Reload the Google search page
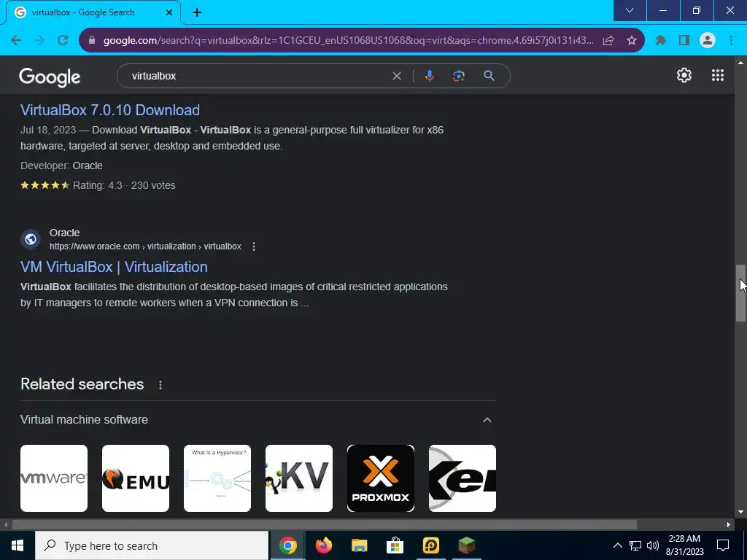 click(63, 41)
